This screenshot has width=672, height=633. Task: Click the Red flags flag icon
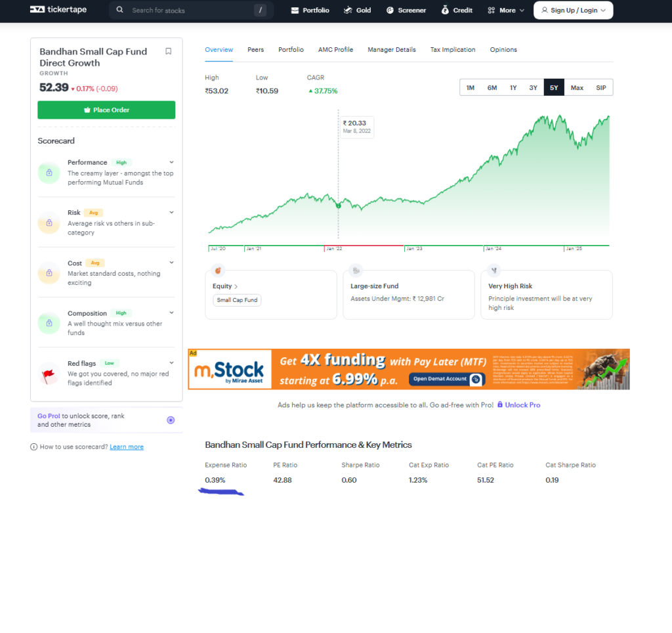pyautogui.click(x=49, y=374)
